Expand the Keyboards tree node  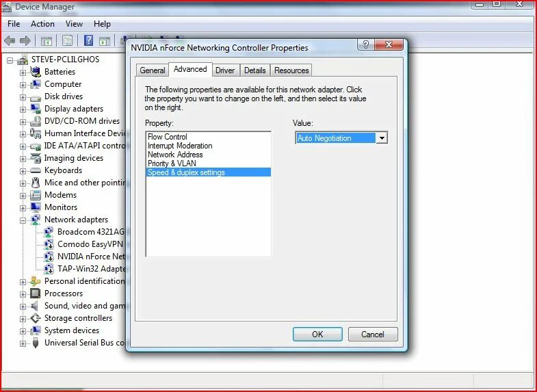click(x=23, y=171)
